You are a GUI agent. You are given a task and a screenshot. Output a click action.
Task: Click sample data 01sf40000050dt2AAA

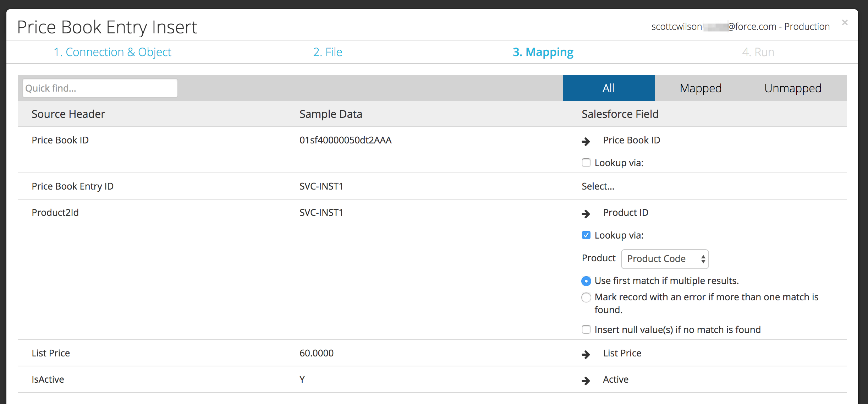point(345,140)
